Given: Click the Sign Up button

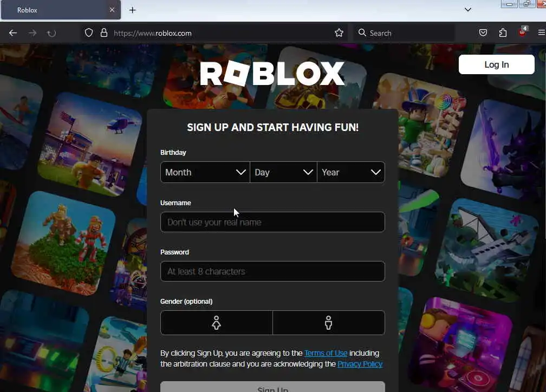Looking at the screenshot, I should pos(272,388).
